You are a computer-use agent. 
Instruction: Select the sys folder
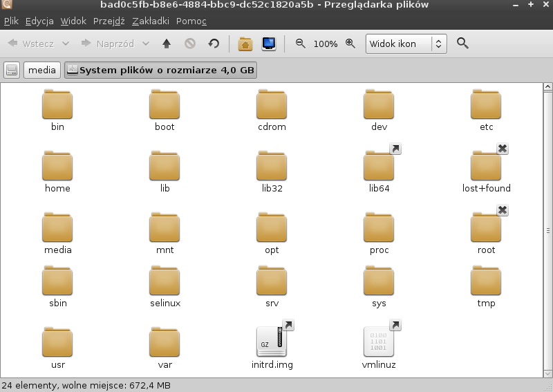[x=379, y=286]
